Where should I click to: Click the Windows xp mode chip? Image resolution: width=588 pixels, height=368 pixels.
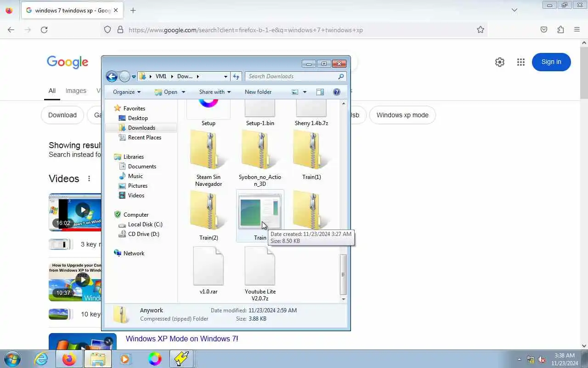click(x=402, y=115)
